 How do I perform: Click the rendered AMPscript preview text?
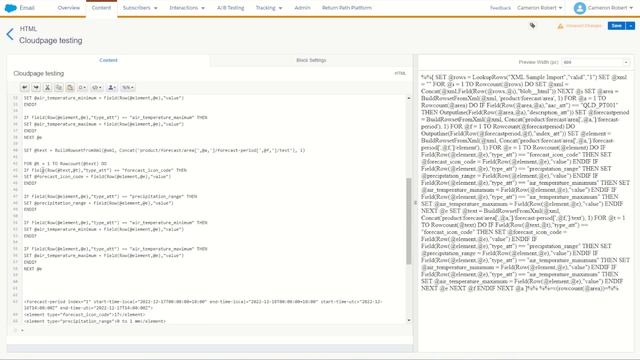pos(525,182)
